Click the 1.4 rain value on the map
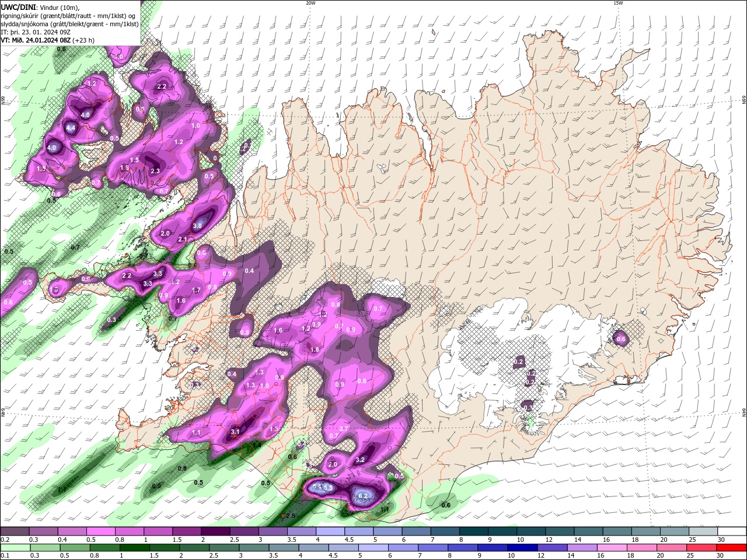747x560 pixels. point(257,445)
